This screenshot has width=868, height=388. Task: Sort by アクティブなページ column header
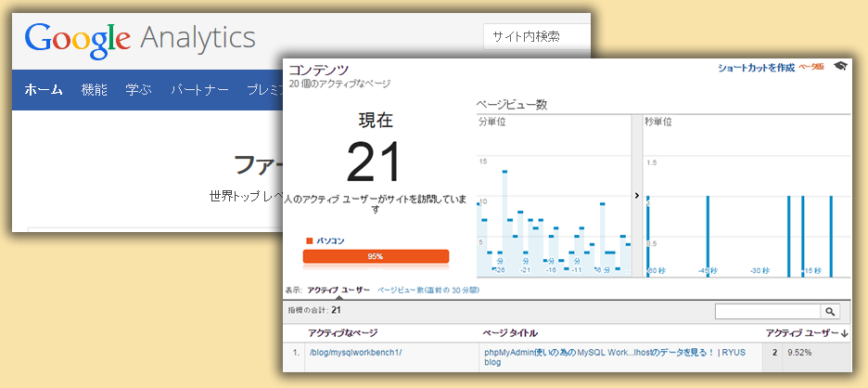click(343, 333)
